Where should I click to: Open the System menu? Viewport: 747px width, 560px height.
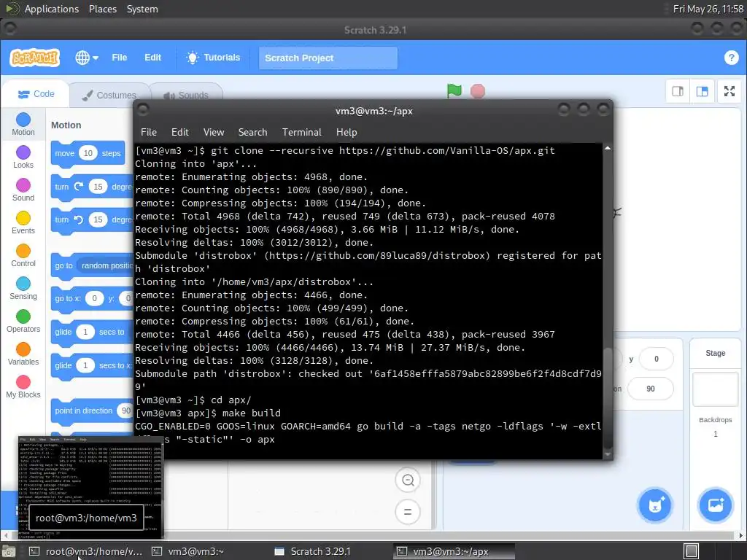[x=142, y=9]
